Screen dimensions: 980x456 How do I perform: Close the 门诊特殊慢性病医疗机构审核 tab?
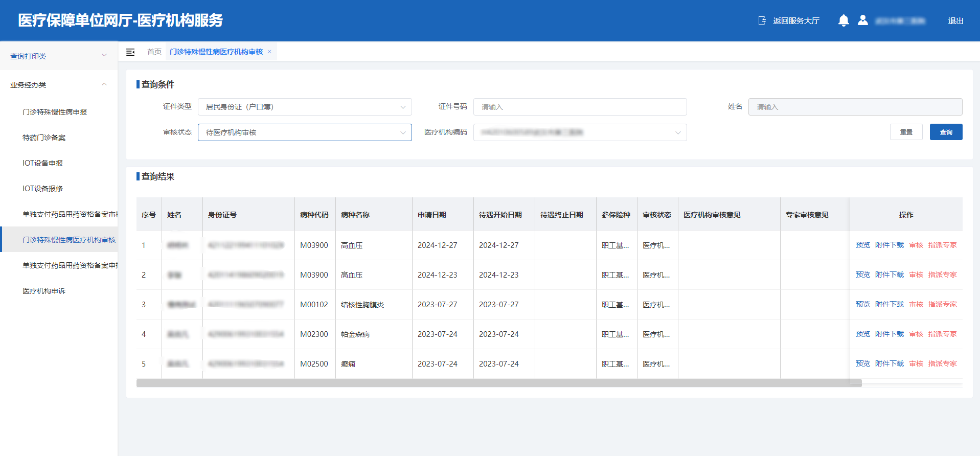269,52
